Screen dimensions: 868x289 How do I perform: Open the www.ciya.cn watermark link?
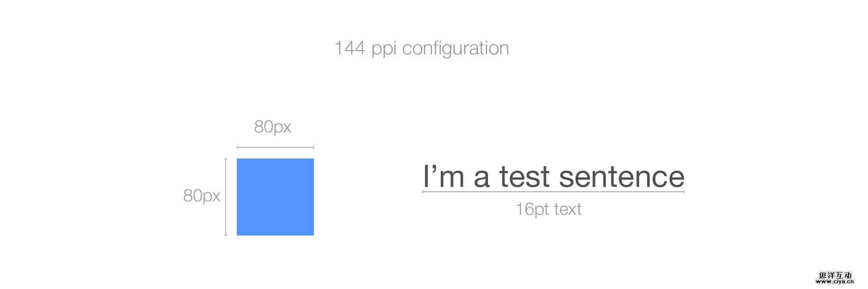(x=835, y=282)
